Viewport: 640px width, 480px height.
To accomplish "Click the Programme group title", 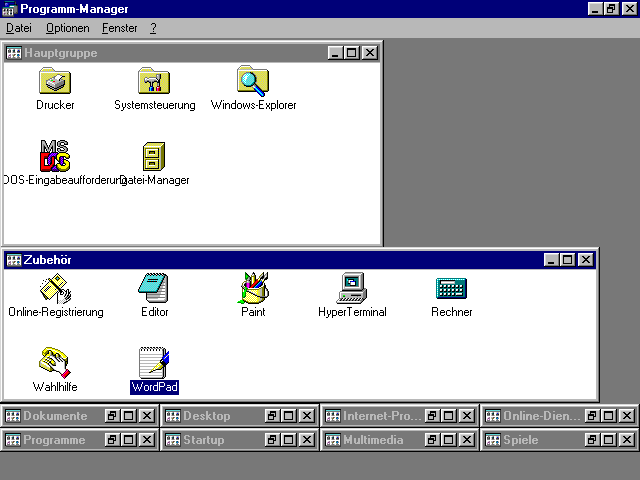I will (54, 440).
